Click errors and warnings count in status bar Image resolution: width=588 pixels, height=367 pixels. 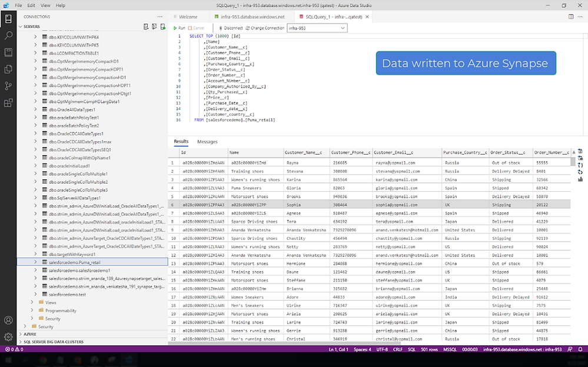14,349
